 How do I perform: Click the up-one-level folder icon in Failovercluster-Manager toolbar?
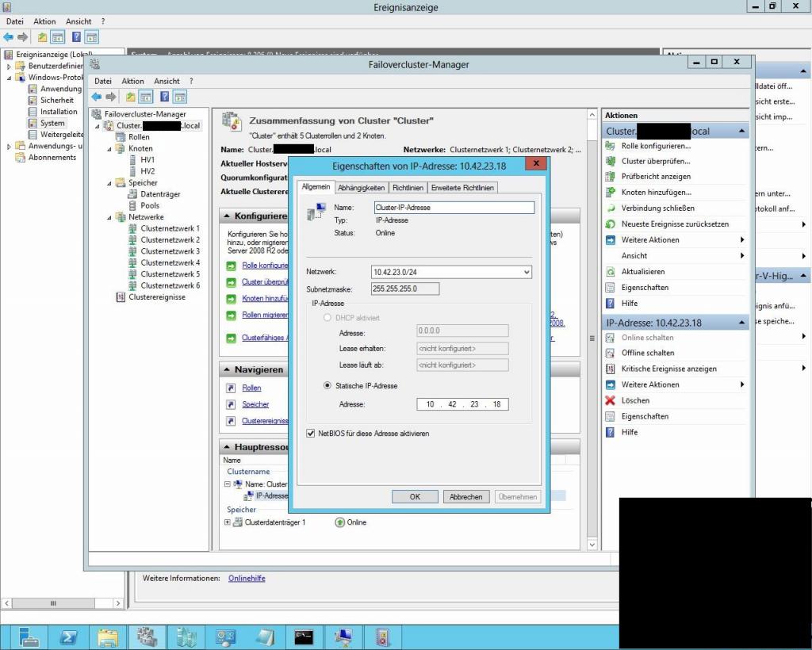(x=131, y=97)
